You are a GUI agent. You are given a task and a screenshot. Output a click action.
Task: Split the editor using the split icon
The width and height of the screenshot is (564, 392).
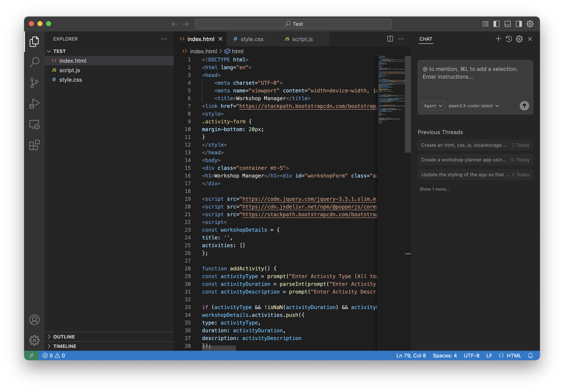(x=390, y=39)
